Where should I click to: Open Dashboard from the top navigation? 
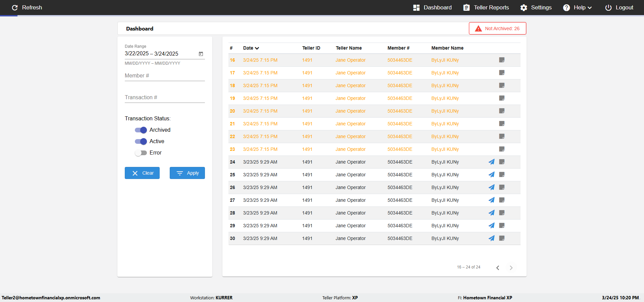pos(432,7)
